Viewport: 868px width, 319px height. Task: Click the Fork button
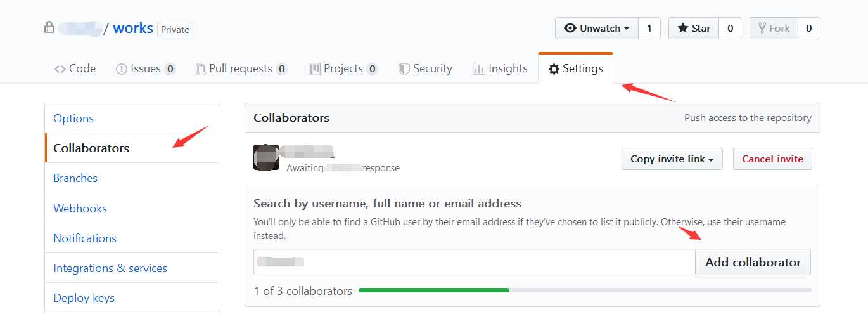click(774, 29)
